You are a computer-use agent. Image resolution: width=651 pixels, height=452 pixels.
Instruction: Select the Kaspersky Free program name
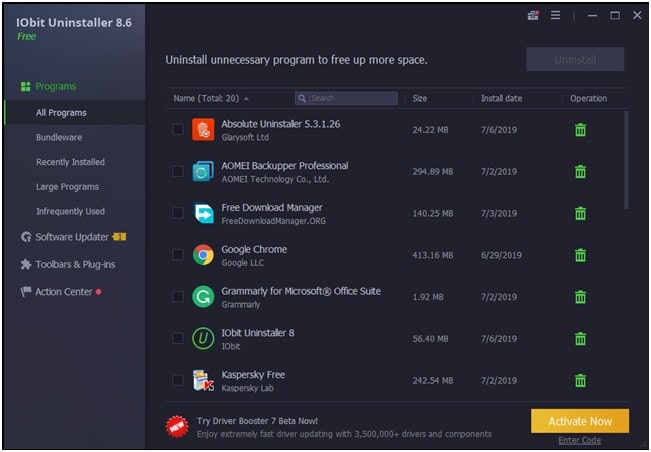[x=253, y=374]
